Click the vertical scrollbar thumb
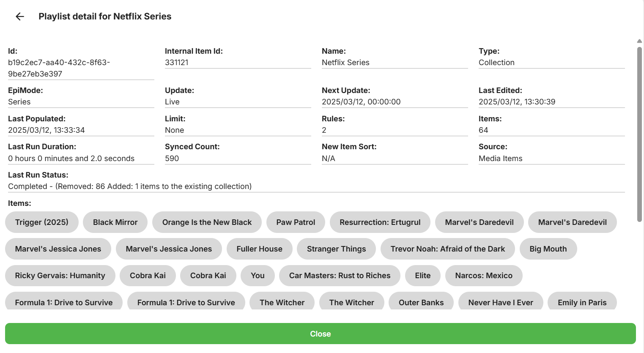Image resolution: width=644 pixels, height=353 pixels. pyautogui.click(x=639, y=133)
